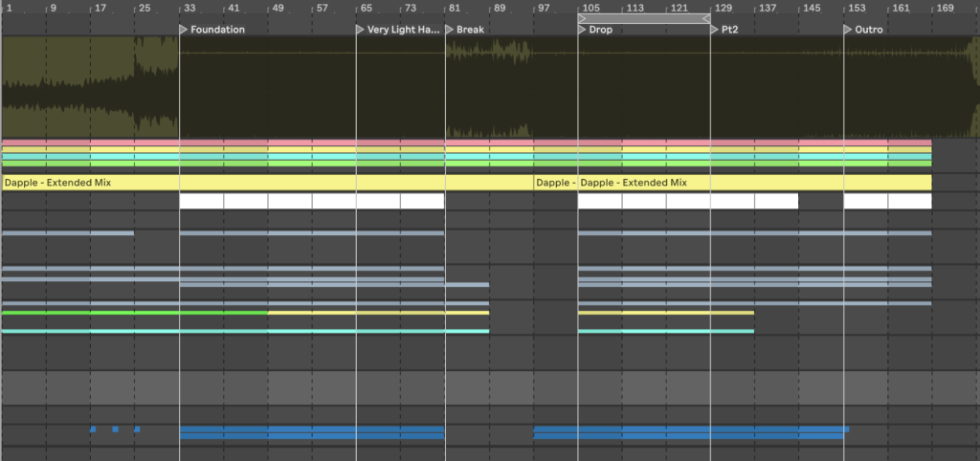Select the 'Dapple - Extended Mix' clip at Drop
This screenshot has height=461, width=980.
tap(634, 183)
